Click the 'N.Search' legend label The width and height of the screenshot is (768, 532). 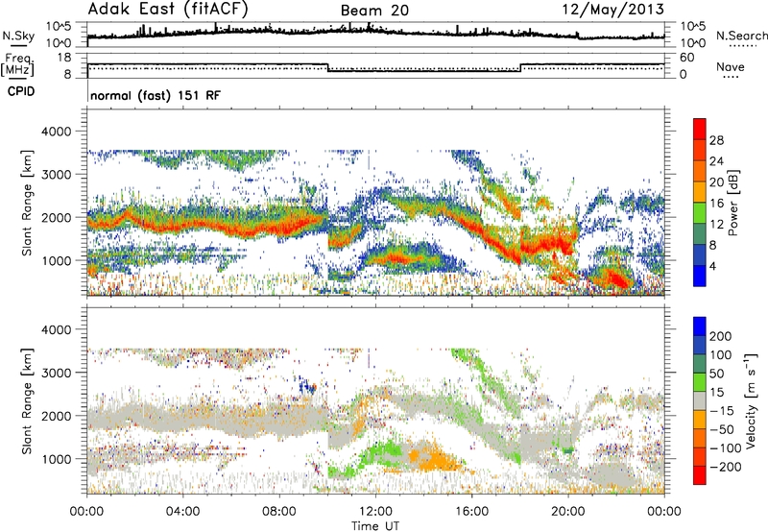pos(741,36)
